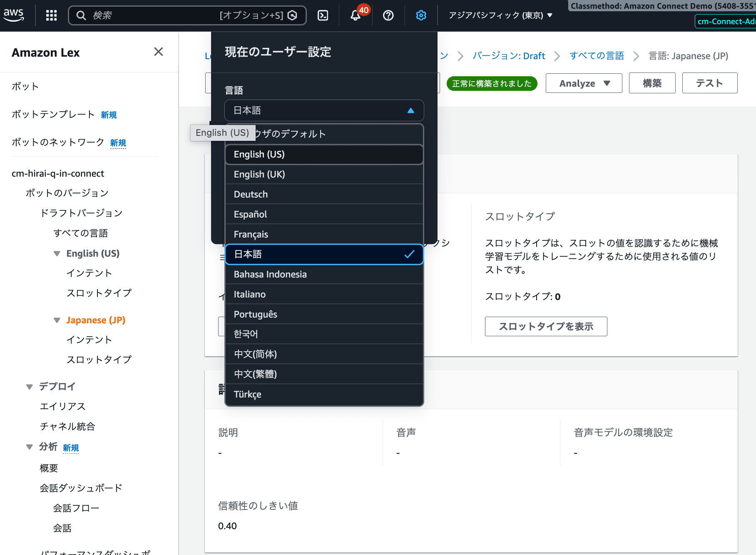Click the search magnifier icon
Screen dimensions: 756x555
82,15
